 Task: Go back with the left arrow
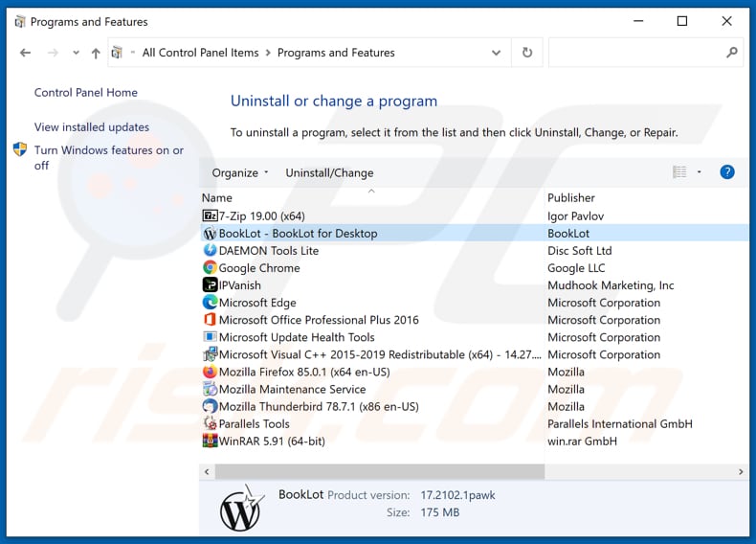26,53
